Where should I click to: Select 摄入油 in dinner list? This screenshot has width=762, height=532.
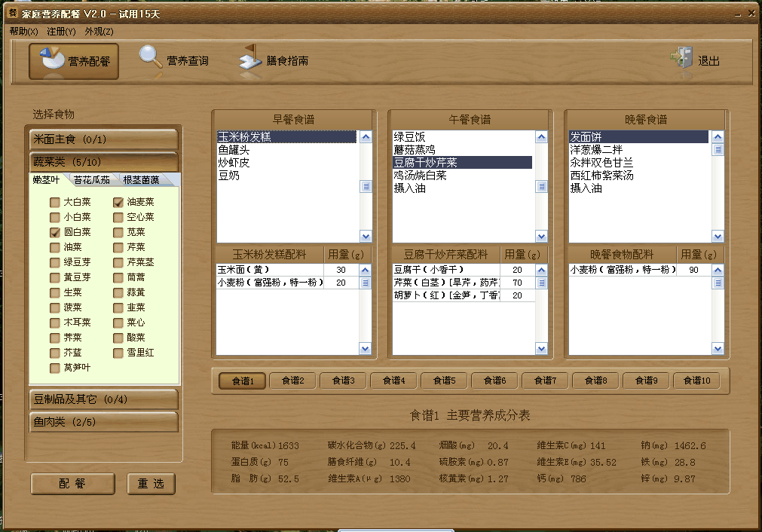[x=638, y=188]
